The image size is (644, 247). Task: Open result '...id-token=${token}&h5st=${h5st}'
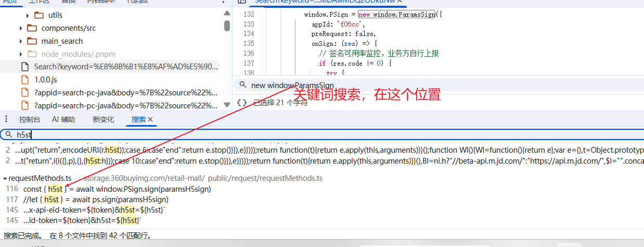(x=83, y=220)
